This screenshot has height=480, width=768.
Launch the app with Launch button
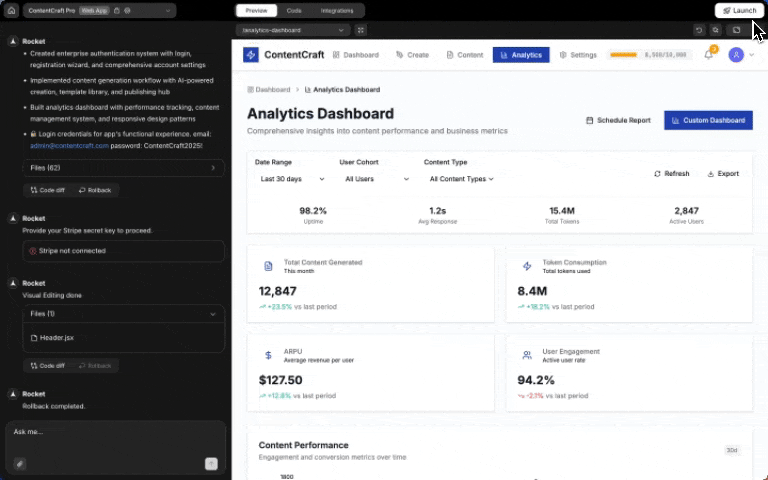pyautogui.click(x=739, y=10)
